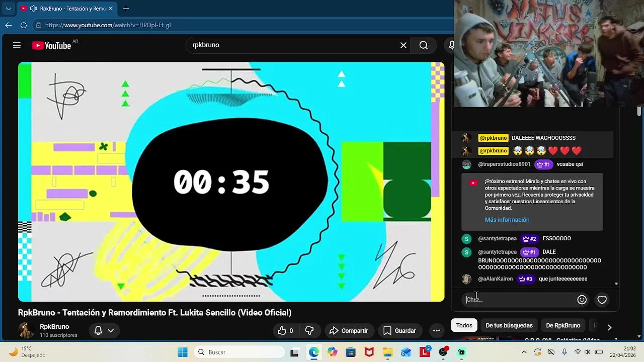Click the Windows taskbar Buscar search box

[239, 352]
